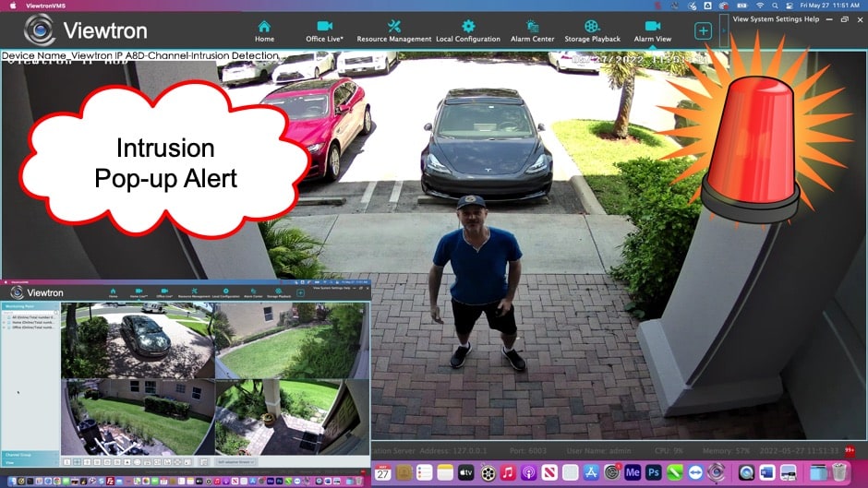Screen dimensions: 868x488
Task: Open the folder stack in the Dock
Action: tap(817, 472)
